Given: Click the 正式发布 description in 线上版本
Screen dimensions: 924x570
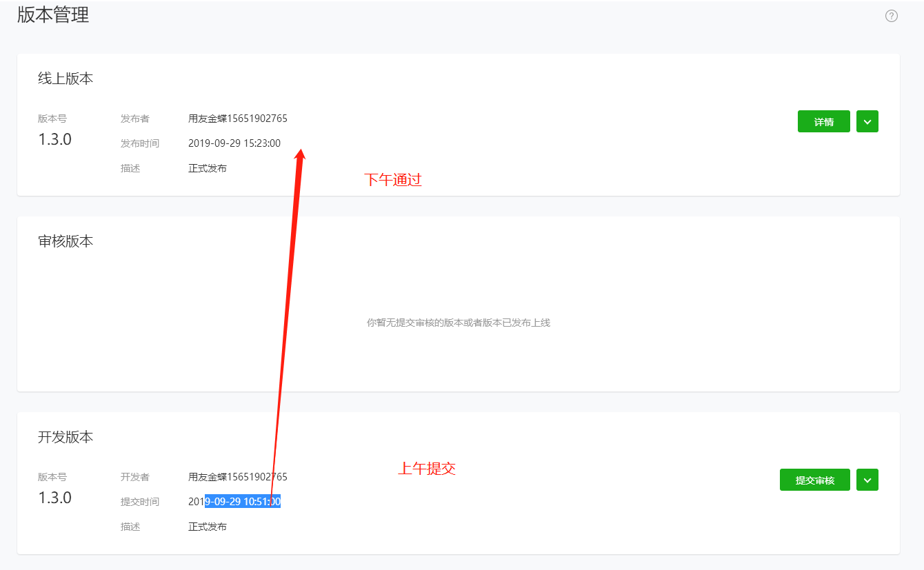Looking at the screenshot, I should point(208,168).
